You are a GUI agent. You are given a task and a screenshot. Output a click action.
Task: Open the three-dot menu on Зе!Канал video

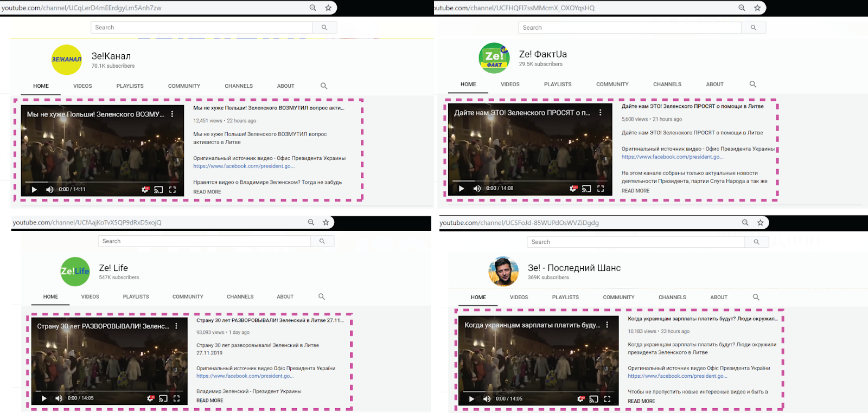(x=172, y=114)
